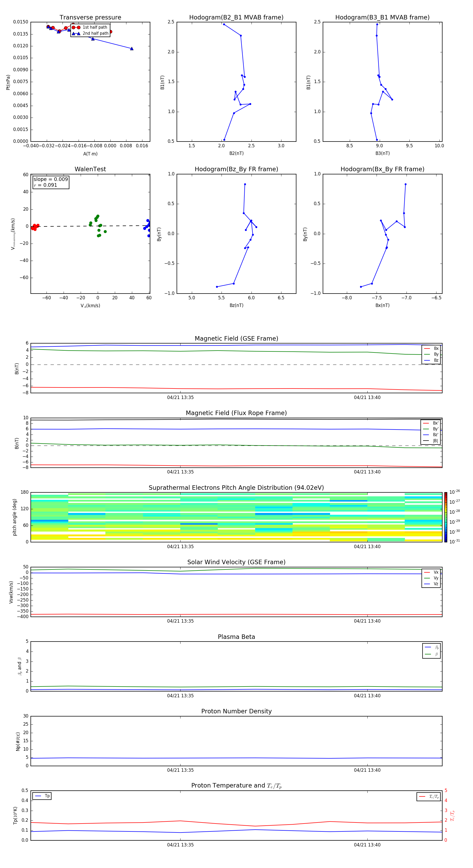Click 'Magnetic Field (Flux Rope Frame)' title
Screen dimensions: 473x868
(236, 413)
